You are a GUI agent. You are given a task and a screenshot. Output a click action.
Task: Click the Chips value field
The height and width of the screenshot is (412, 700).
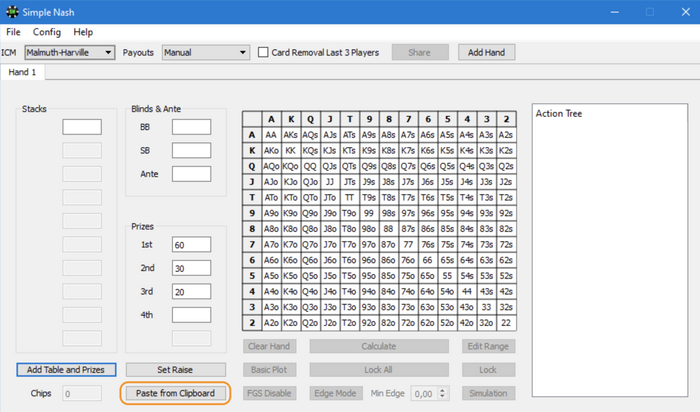[82, 394]
